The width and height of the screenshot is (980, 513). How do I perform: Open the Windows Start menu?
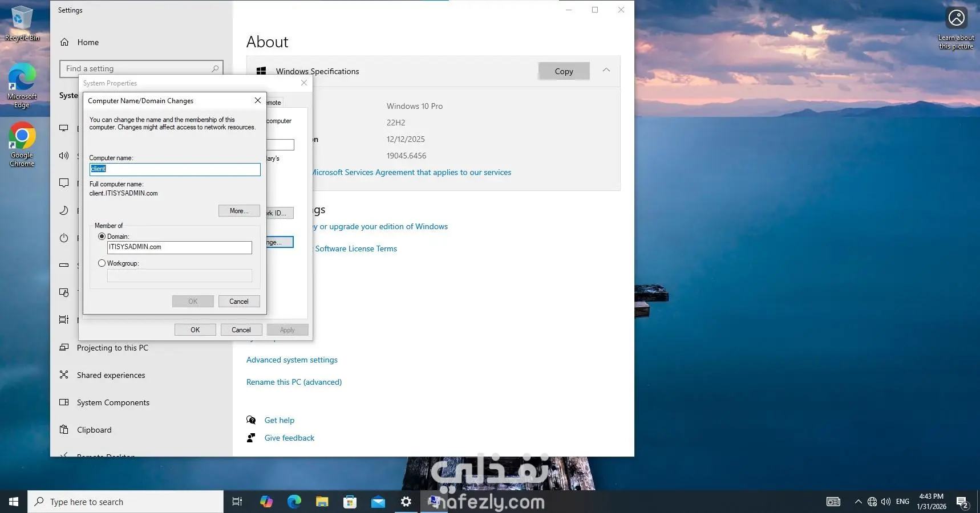pyautogui.click(x=14, y=502)
